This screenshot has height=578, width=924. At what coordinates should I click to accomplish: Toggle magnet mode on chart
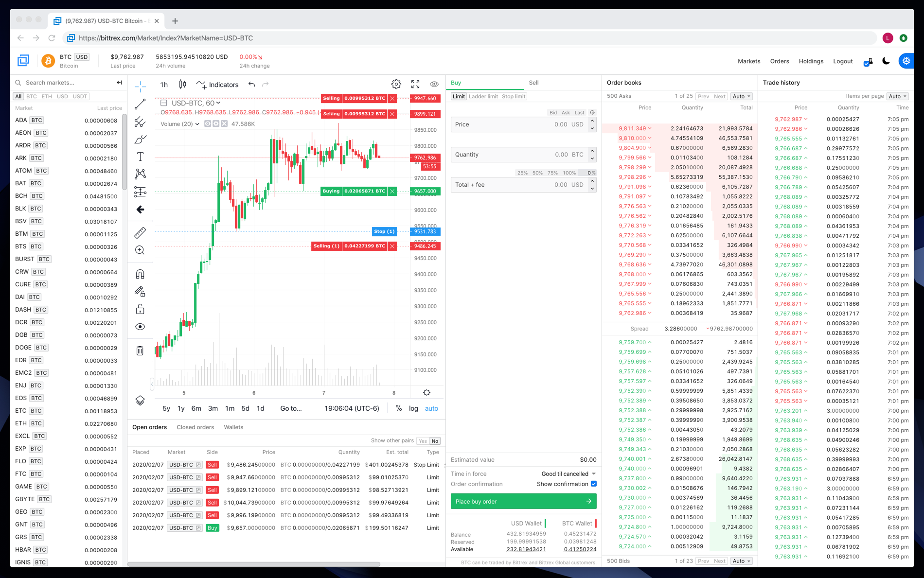[x=140, y=274]
